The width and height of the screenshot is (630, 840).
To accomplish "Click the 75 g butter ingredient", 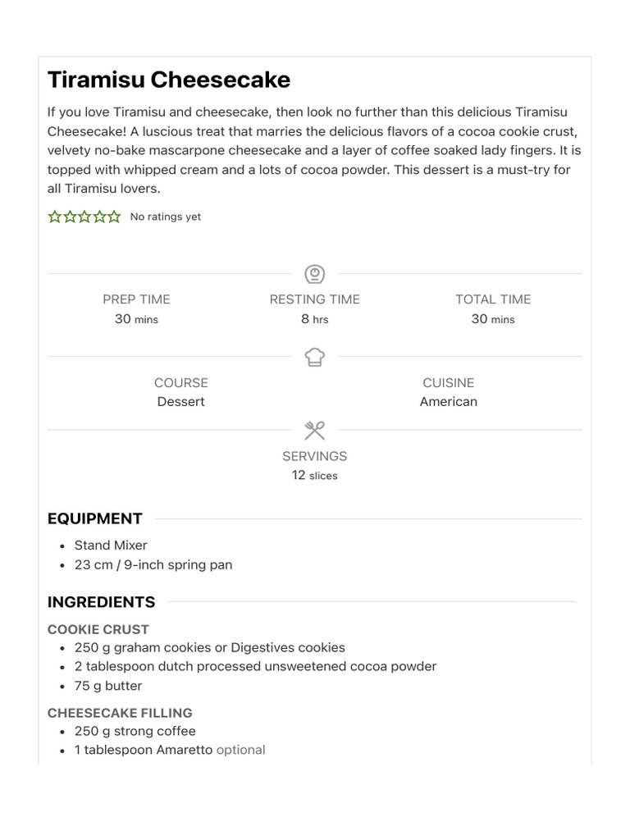I will tap(108, 686).
